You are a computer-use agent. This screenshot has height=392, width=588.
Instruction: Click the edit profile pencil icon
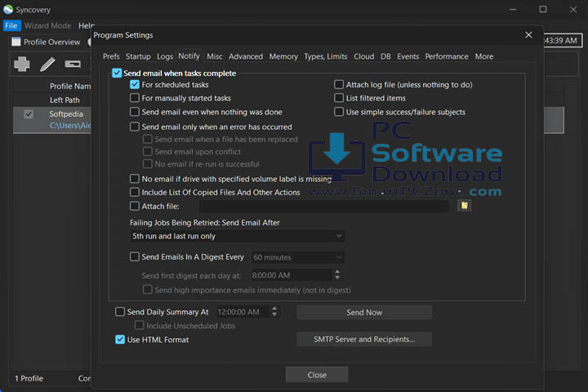click(x=47, y=65)
